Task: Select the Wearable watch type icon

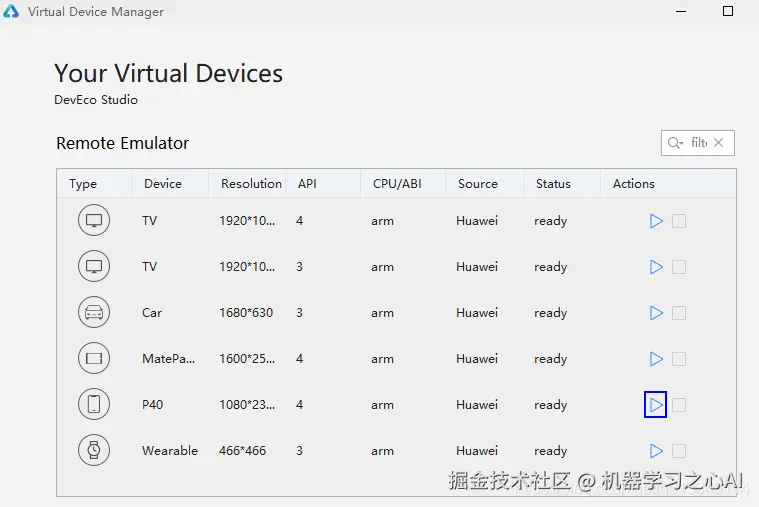Action: [94, 450]
